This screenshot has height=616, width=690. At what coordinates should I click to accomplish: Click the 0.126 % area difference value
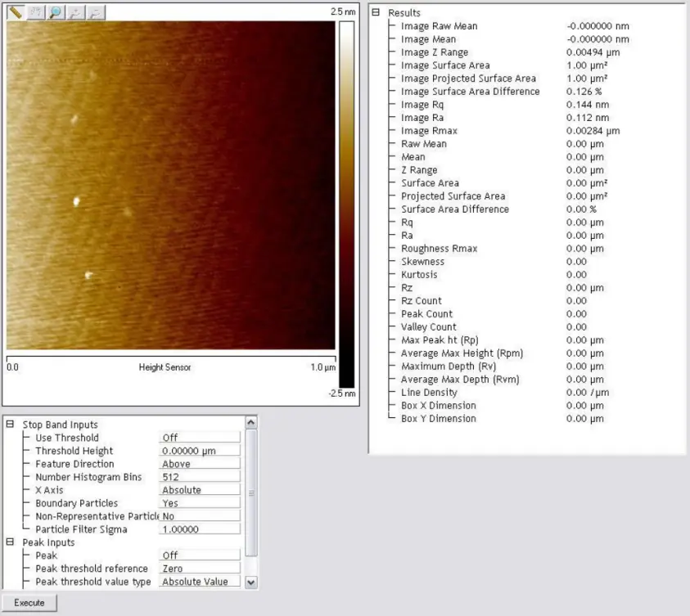584,92
